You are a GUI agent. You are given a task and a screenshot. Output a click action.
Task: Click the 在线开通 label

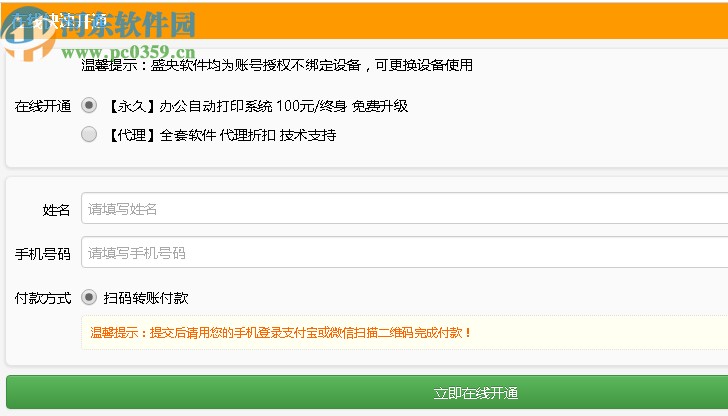coord(43,106)
